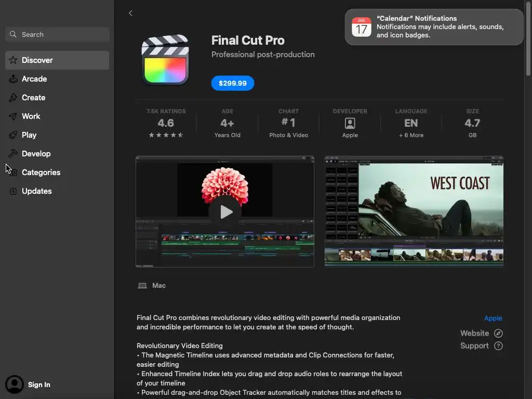Play the dahlia flower preview video
Screen dimensions: 532x399
click(225, 212)
